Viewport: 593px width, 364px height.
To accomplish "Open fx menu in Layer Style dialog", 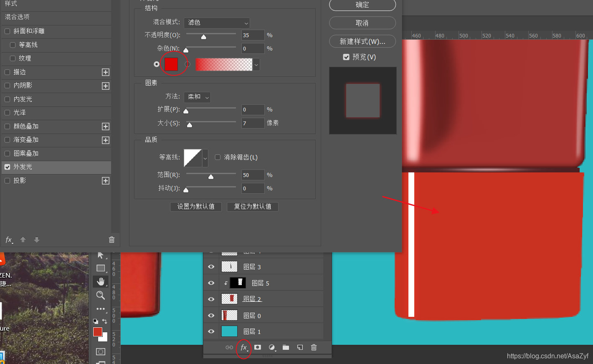I will click(x=9, y=240).
